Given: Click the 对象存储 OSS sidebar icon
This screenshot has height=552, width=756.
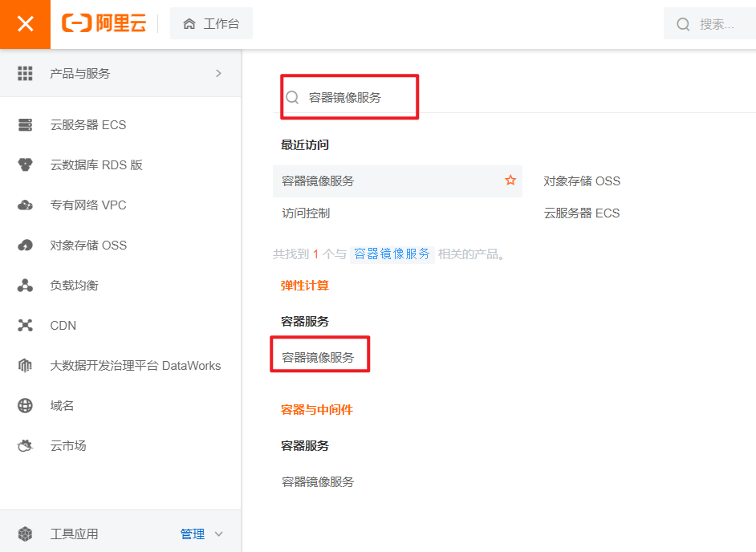Looking at the screenshot, I should 25,246.
